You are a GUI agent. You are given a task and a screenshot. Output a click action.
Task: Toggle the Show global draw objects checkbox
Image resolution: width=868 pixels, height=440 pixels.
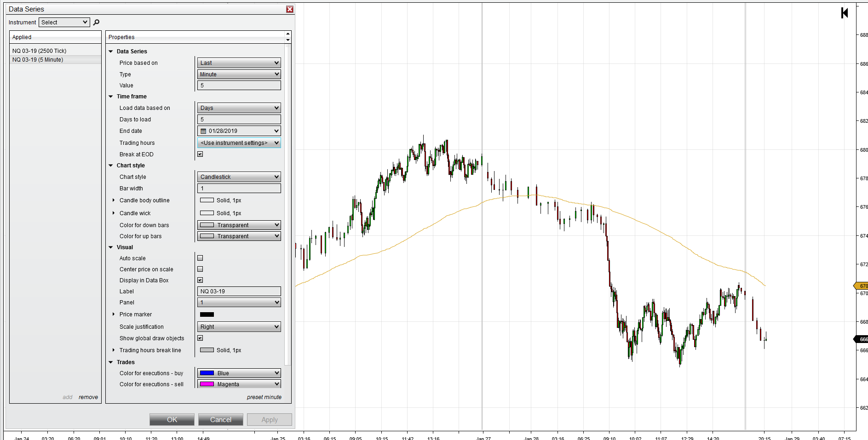coord(200,338)
